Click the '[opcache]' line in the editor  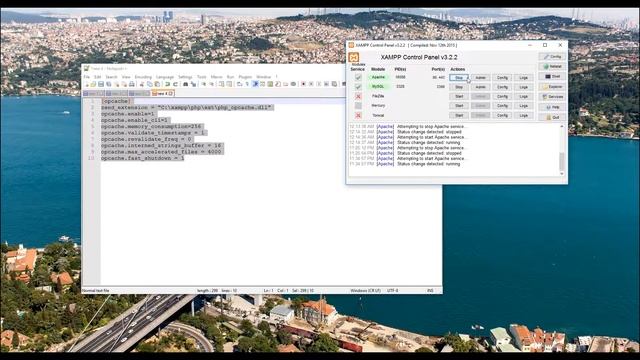point(116,101)
